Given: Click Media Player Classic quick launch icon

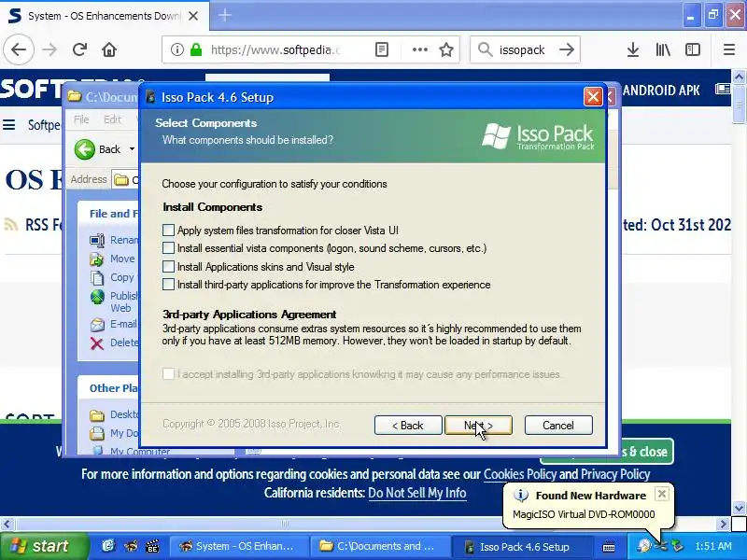Looking at the screenshot, I should pos(152,546).
